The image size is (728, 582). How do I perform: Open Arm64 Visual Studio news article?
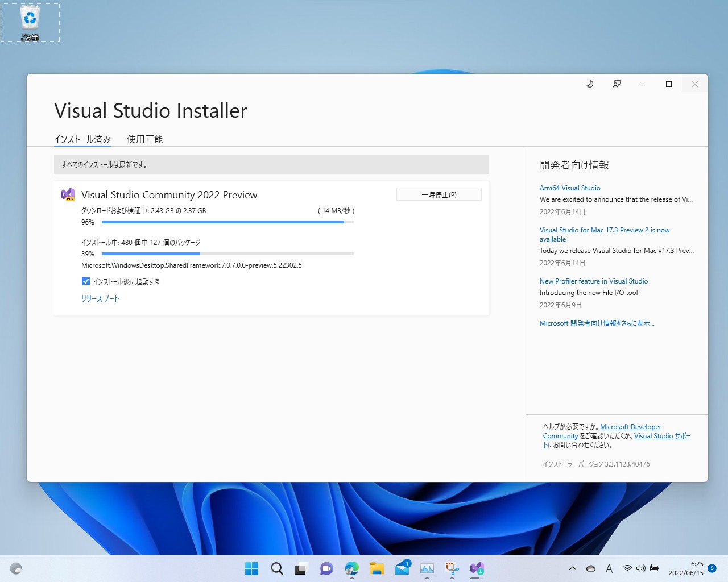coord(570,188)
